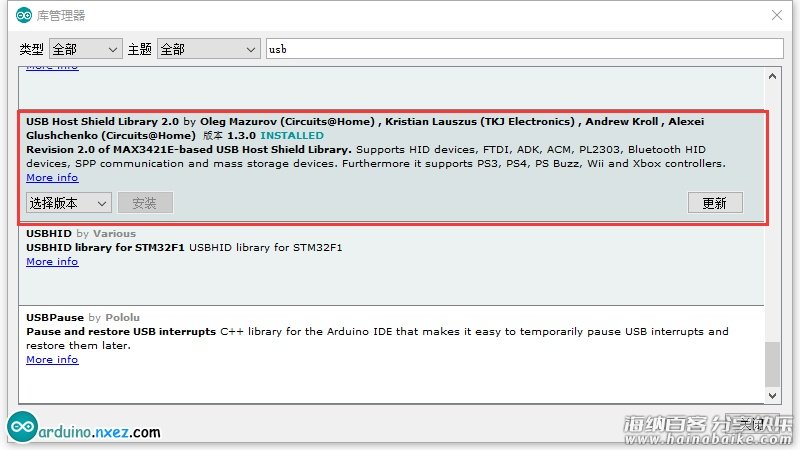Click the vertical scrollbar thumb

[x=772, y=364]
